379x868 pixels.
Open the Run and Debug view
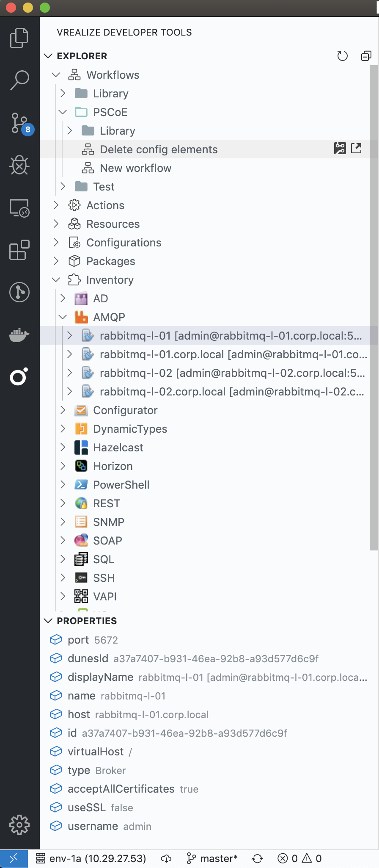[19, 165]
